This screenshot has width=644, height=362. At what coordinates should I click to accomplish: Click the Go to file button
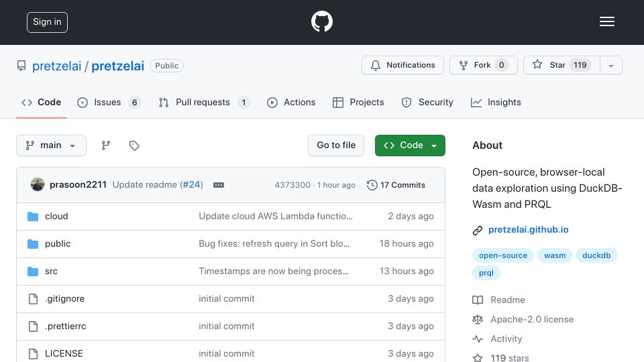tap(336, 145)
